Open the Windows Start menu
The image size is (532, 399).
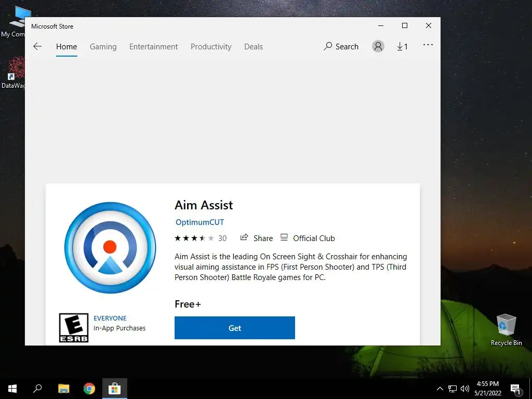(12, 389)
